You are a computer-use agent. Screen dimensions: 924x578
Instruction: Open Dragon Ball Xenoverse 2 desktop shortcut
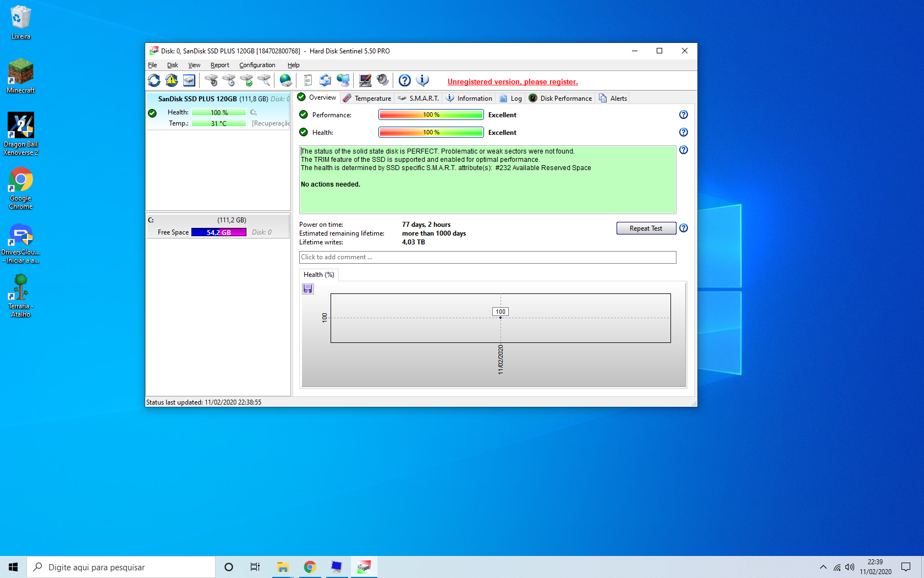click(21, 134)
